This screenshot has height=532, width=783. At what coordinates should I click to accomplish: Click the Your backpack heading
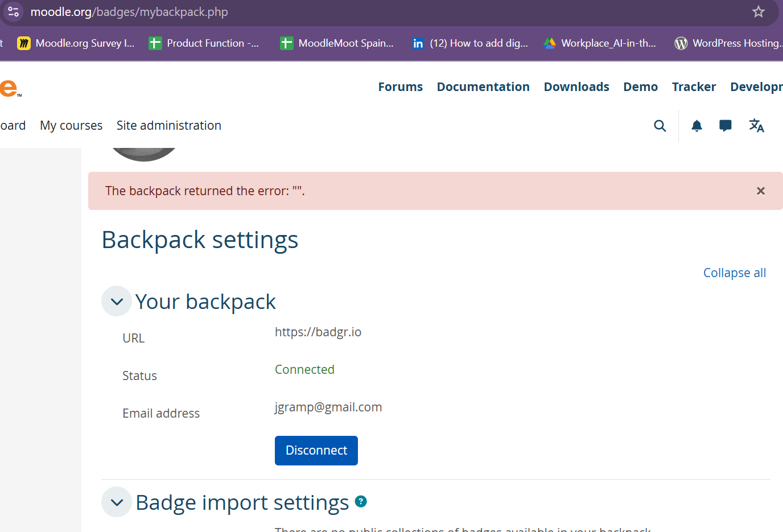pyautogui.click(x=205, y=302)
